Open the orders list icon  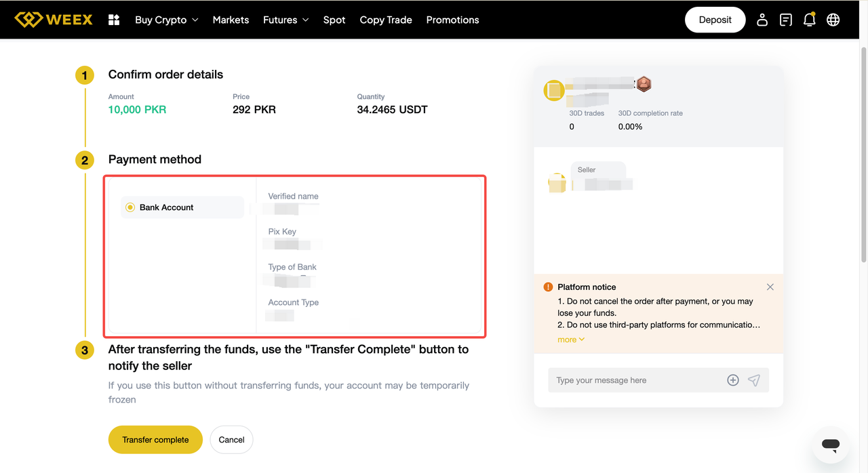tap(786, 20)
